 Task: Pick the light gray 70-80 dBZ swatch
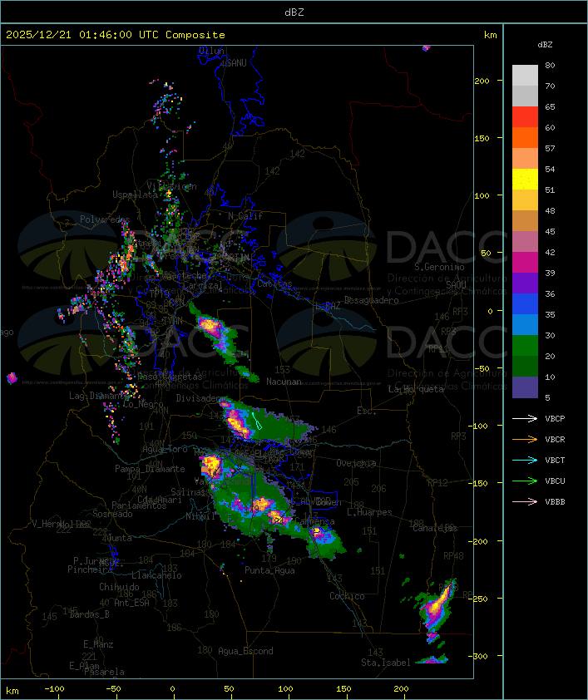pyautogui.click(x=525, y=75)
